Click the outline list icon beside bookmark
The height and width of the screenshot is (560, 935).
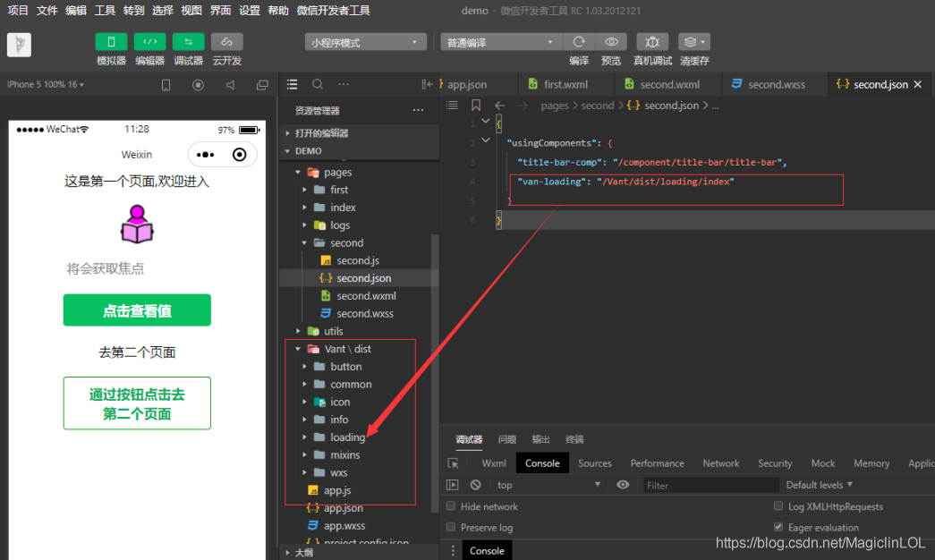[x=452, y=106]
